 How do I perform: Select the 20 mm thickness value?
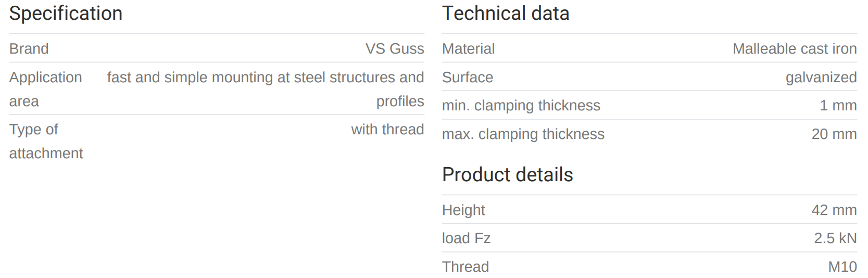click(x=834, y=134)
